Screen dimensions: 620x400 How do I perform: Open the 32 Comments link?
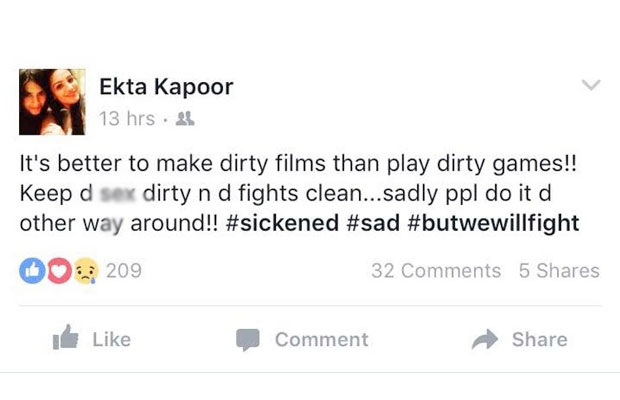(436, 271)
